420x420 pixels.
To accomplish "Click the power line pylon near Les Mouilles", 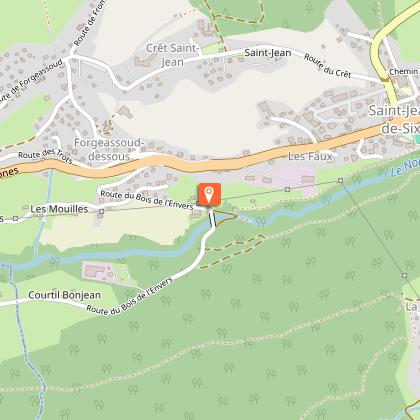I will pyautogui.click(x=101, y=211).
